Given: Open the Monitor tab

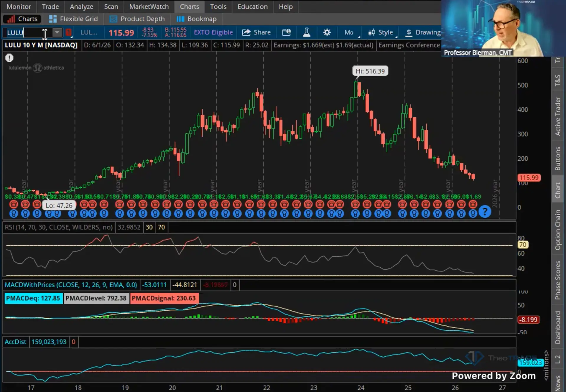Looking at the screenshot, I should pos(19,6).
